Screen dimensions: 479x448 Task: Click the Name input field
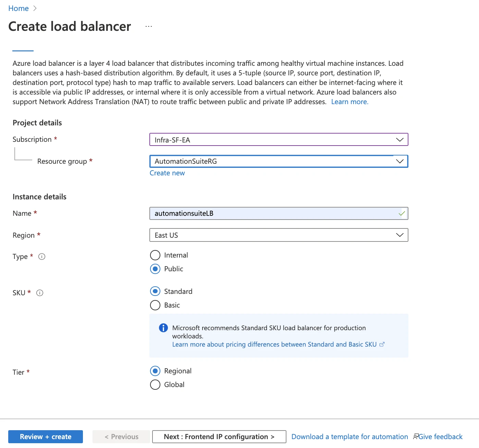(x=279, y=213)
